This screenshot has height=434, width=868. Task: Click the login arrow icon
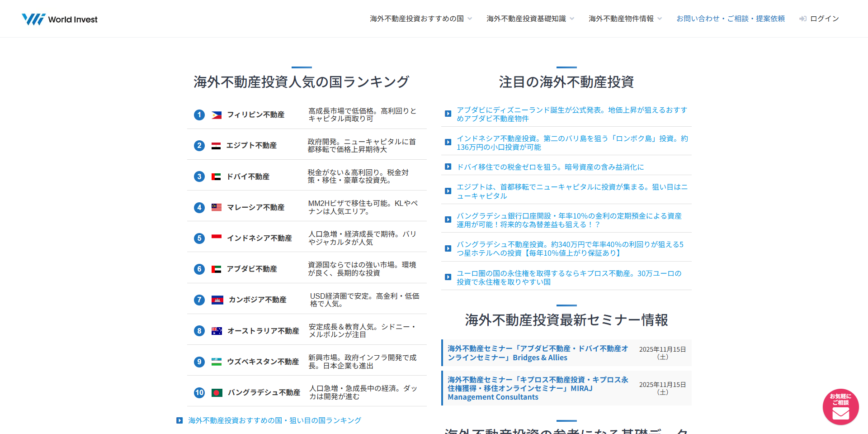tap(802, 19)
